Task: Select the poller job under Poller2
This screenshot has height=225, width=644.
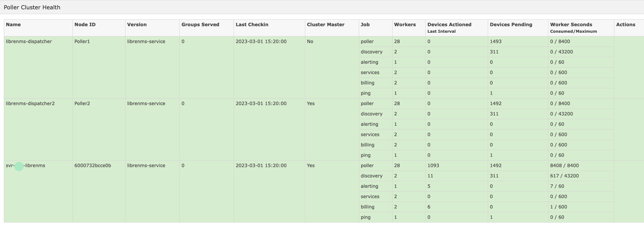Action: 367,103
